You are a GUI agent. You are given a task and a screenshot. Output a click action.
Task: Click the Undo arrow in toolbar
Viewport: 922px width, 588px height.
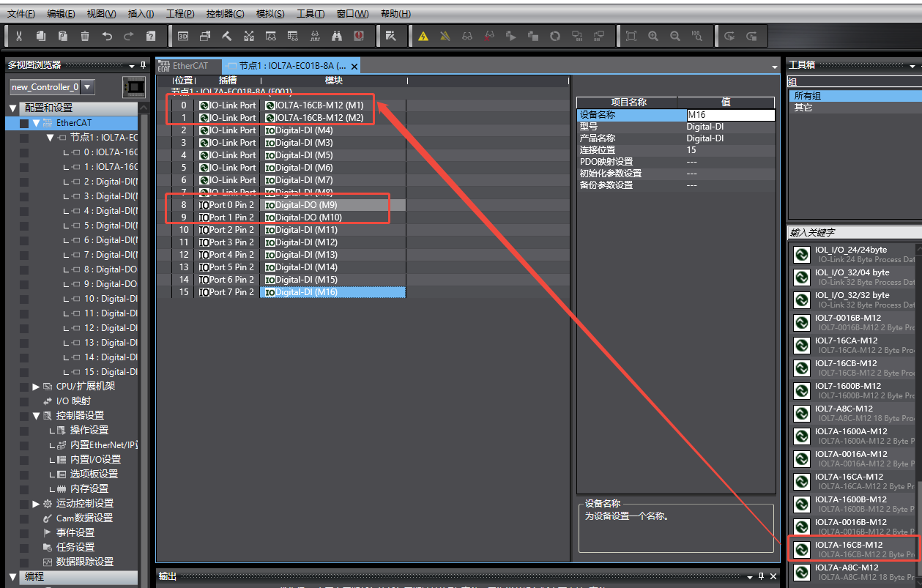(x=107, y=36)
